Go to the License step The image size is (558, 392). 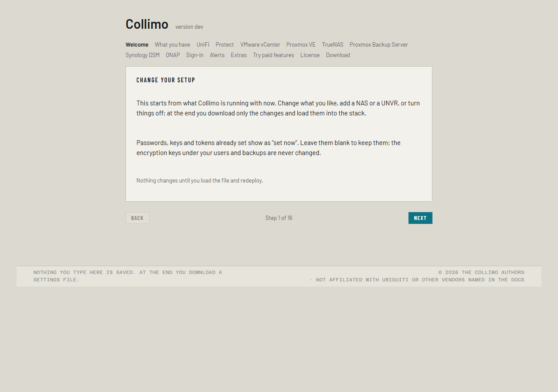click(310, 55)
